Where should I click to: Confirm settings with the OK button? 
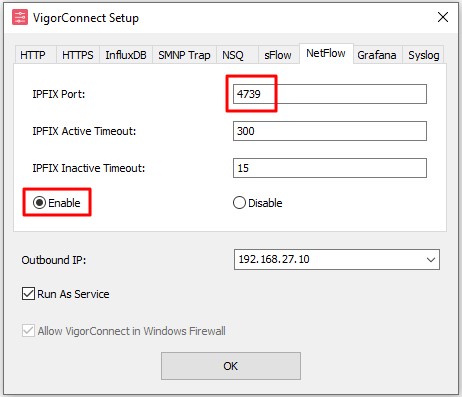[231, 366]
